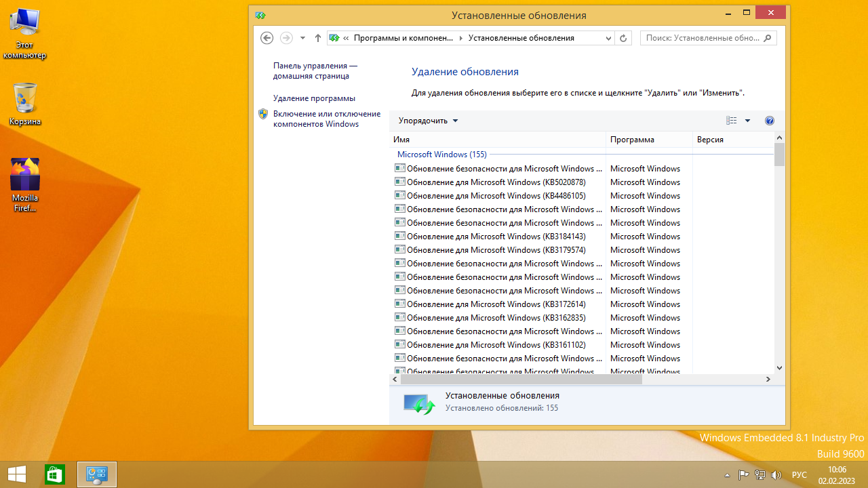Click the window title bar icon
Image resolution: width=868 pixels, height=488 pixels.
(260, 15)
